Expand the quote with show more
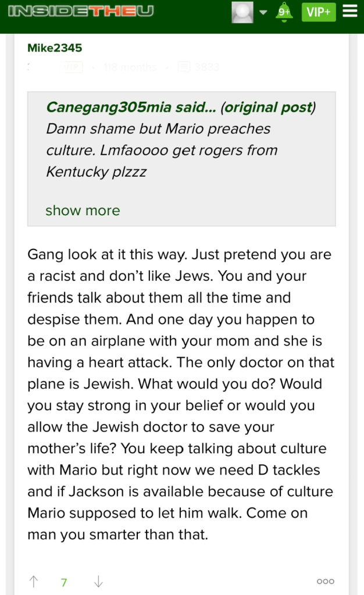The height and width of the screenshot is (595, 364). (83, 210)
